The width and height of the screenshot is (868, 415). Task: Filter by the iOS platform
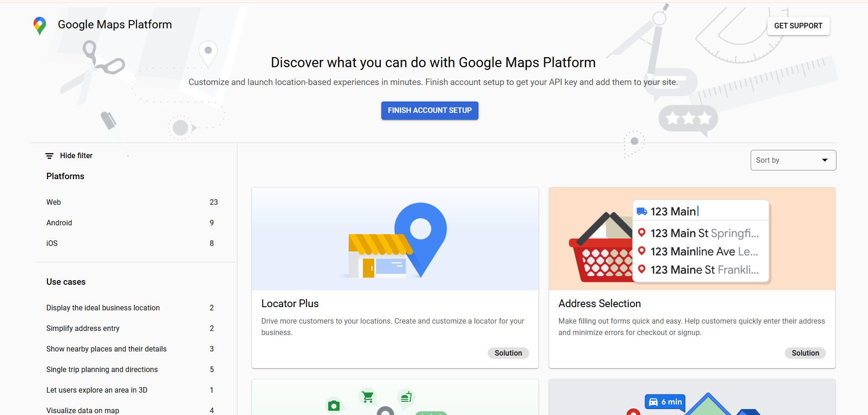(52, 243)
